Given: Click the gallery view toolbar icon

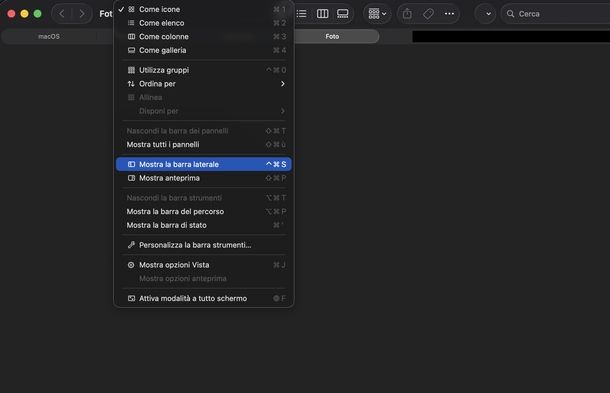Looking at the screenshot, I should 343,14.
